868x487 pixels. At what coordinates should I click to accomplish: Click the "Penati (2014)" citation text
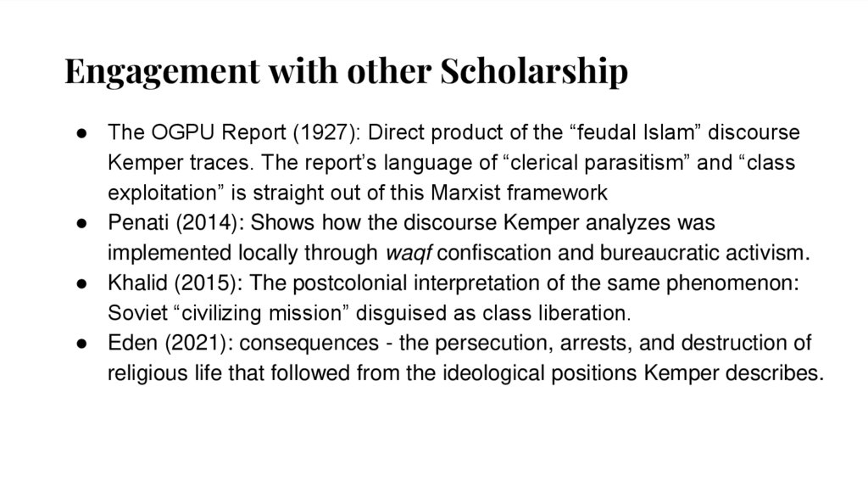[163, 223]
